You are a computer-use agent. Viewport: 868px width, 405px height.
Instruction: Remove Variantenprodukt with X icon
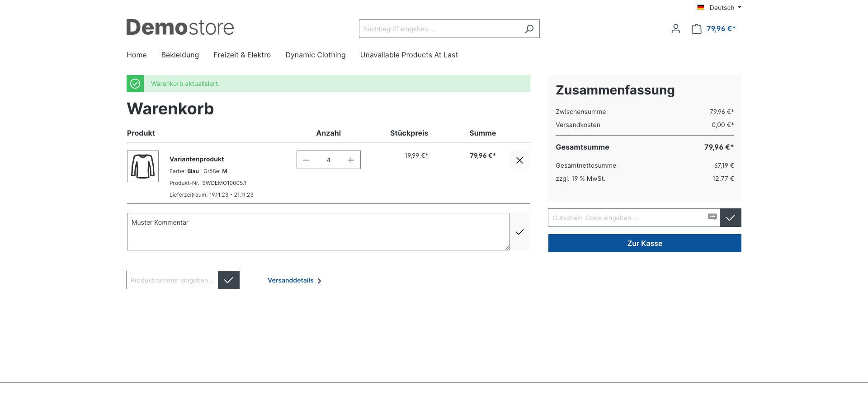[x=519, y=160]
